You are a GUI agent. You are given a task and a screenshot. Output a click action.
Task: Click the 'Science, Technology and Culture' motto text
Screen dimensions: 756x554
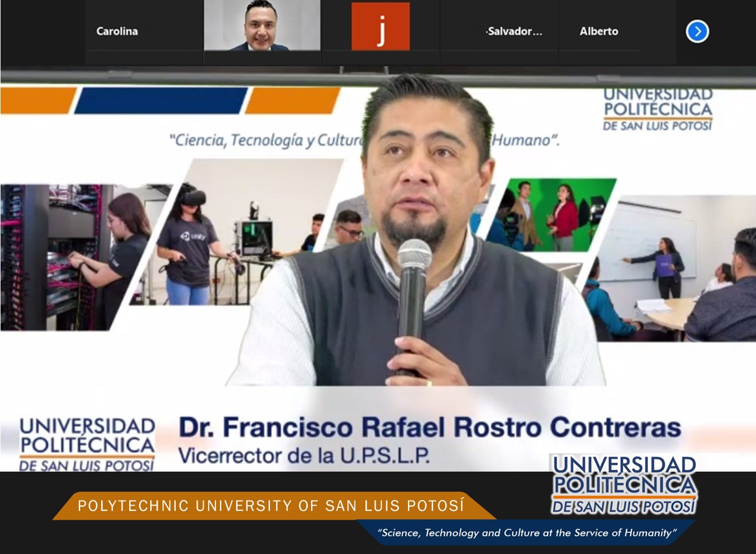pos(526,532)
